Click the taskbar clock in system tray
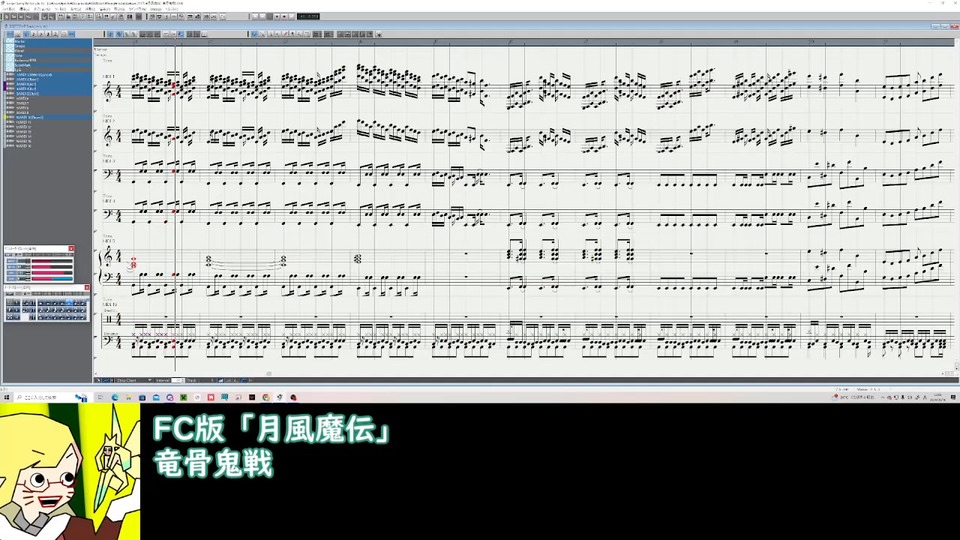The height and width of the screenshot is (540, 960). (937, 397)
